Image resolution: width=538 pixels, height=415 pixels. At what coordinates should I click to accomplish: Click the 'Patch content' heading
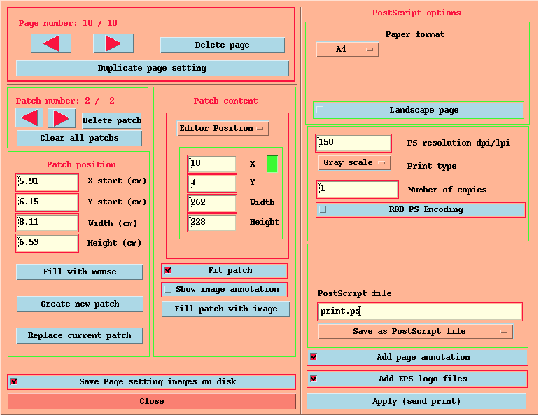click(x=226, y=101)
